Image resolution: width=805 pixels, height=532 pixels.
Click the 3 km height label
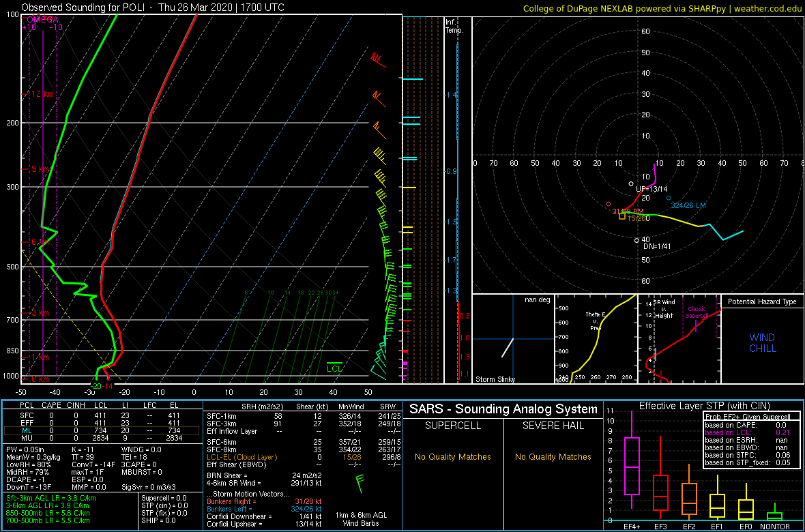pos(41,313)
